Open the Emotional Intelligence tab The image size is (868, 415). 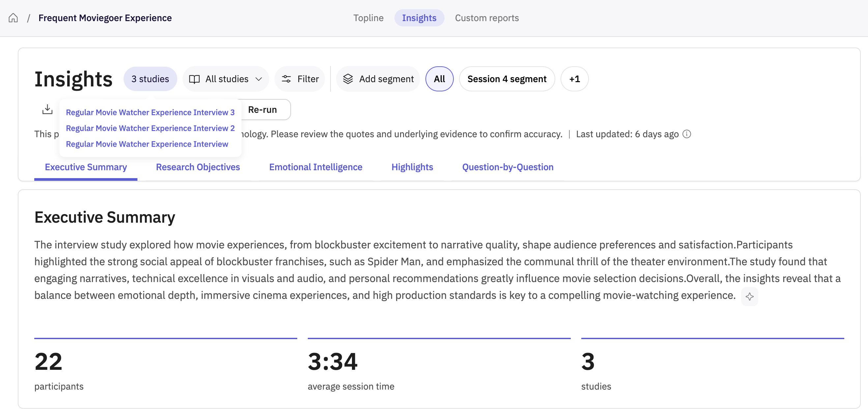click(x=315, y=167)
